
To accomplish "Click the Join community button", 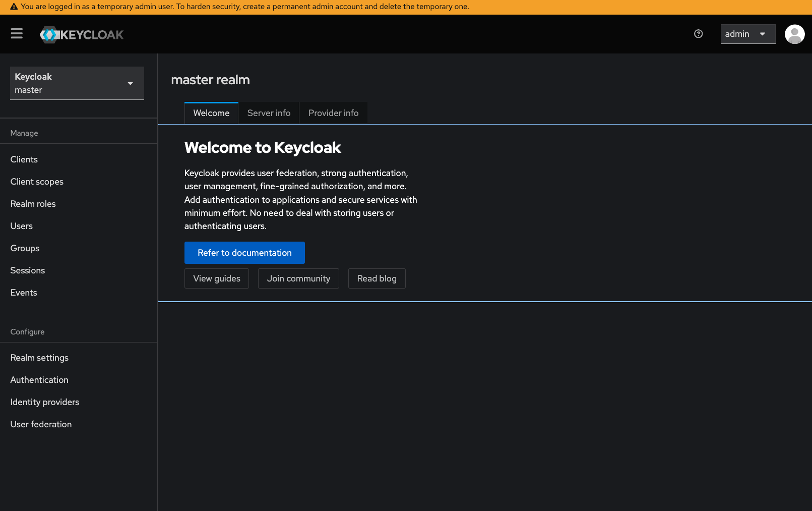I will 298,278.
